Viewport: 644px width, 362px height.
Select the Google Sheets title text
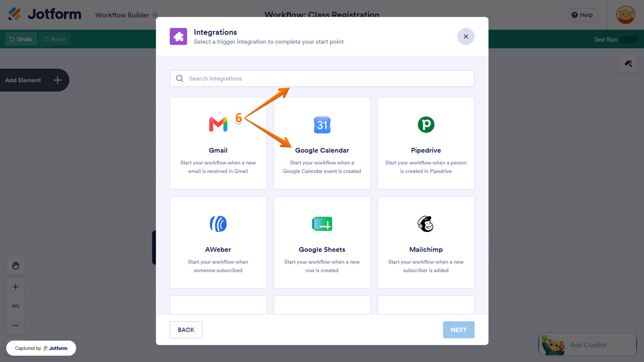[x=322, y=250]
